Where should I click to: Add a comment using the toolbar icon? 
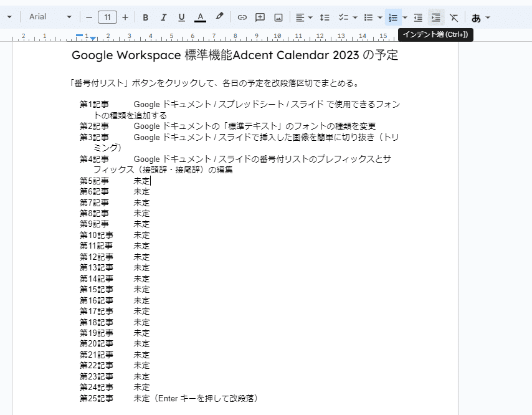(260, 17)
